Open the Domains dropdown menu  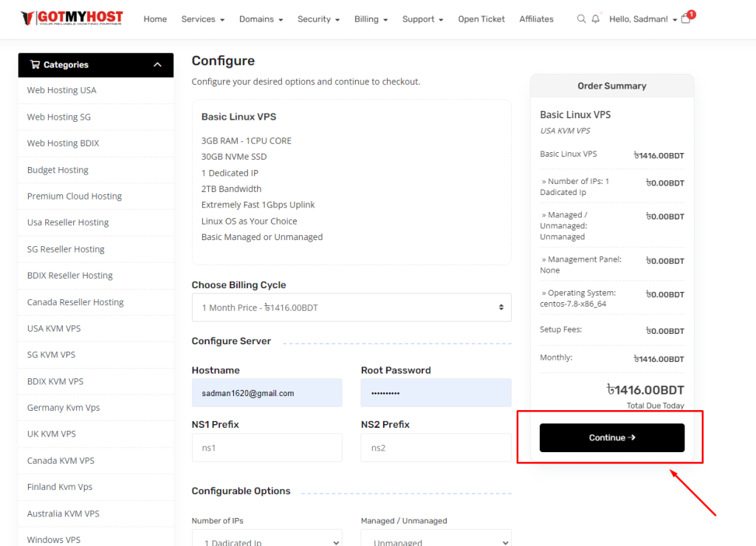(261, 19)
